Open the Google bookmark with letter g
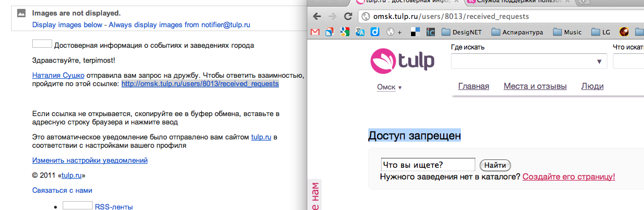The height and width of the screenshot is (210, 644). tap(344, 32)
